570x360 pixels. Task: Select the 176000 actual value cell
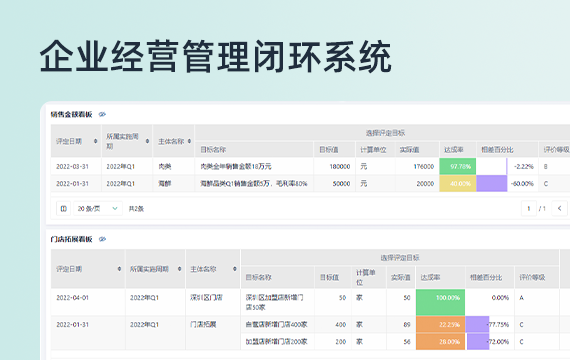417,167
